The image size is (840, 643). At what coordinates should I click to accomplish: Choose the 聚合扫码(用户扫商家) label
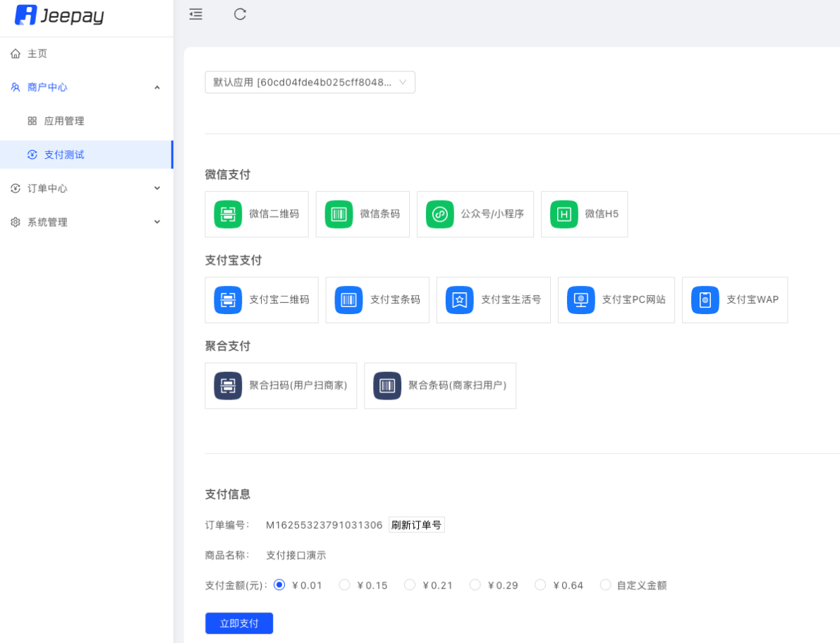[298, 385]
